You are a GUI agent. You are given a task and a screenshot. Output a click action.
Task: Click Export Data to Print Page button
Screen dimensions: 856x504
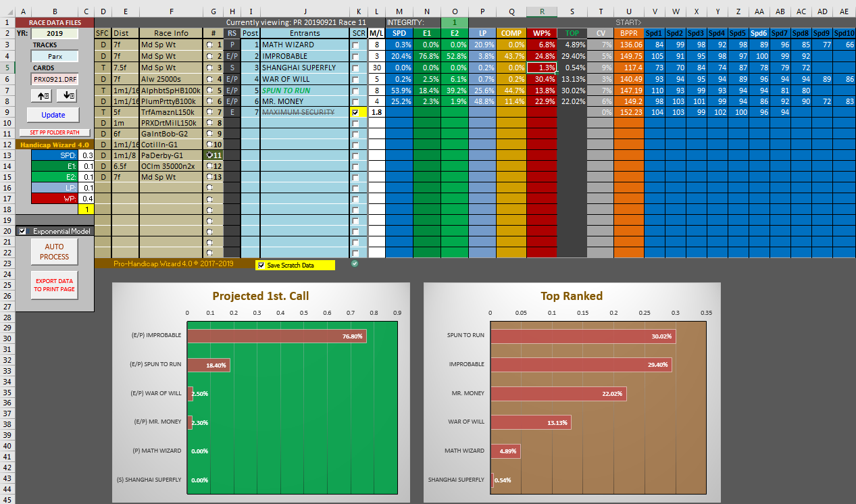pyautogui.click(x=54, y=284)
